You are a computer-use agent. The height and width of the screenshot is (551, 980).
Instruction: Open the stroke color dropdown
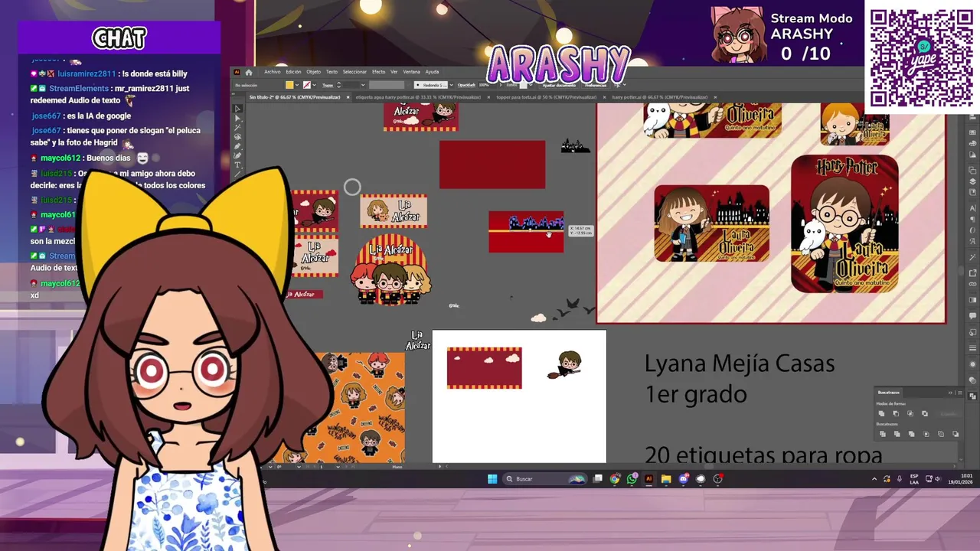[314, 84]
